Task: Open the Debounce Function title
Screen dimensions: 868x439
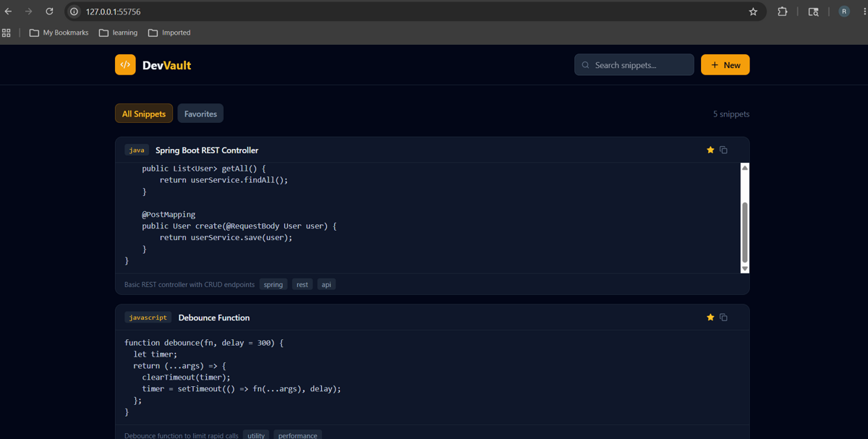Action: coord(214,317)
